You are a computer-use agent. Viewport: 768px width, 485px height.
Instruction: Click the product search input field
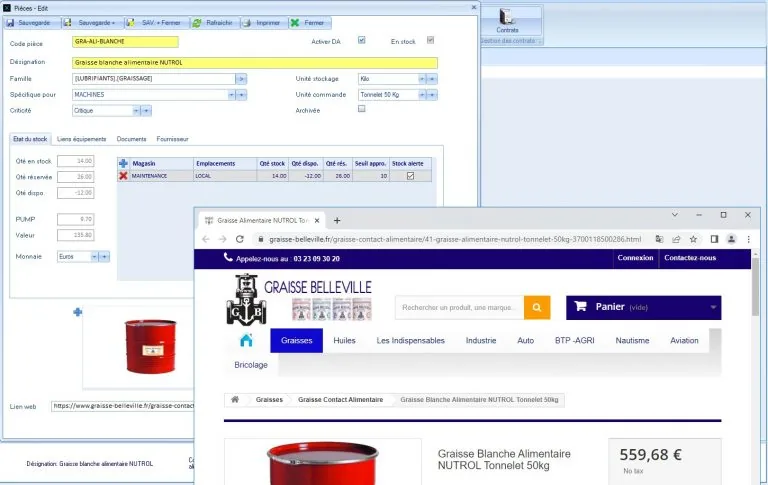(459, 308)
